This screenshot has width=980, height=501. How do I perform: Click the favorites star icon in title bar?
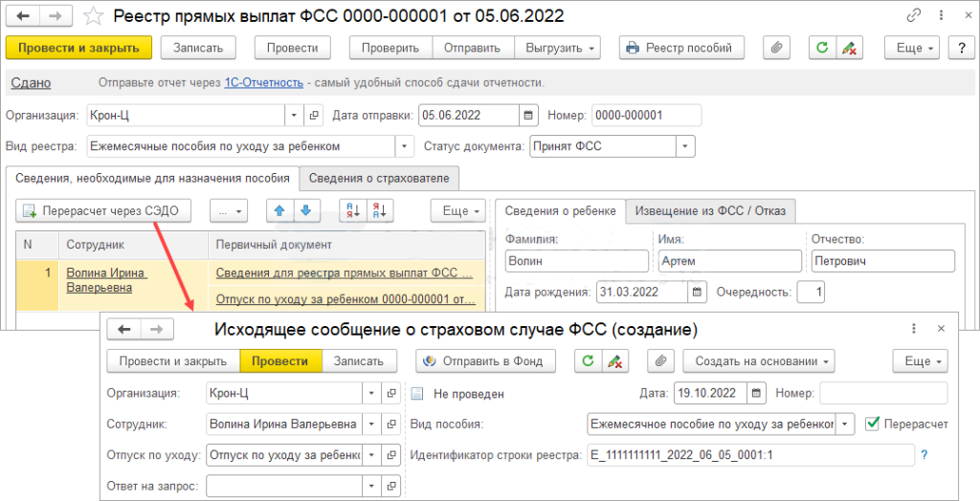(93, 16)
